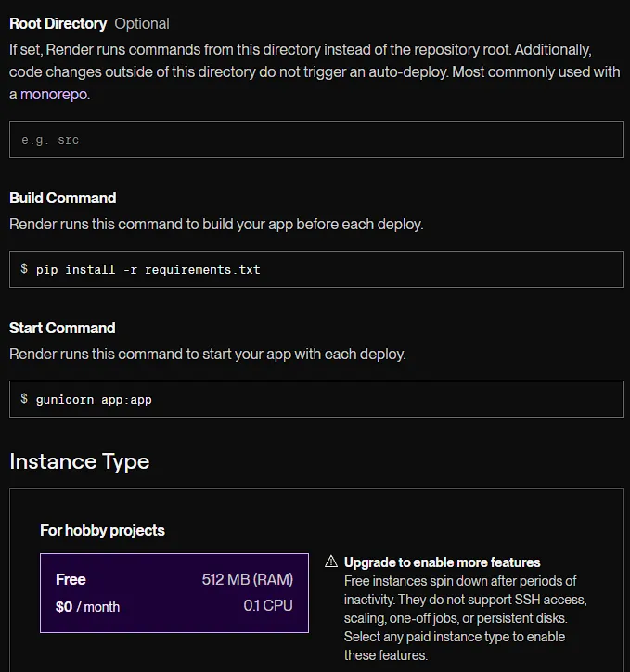
Task: Click the Instance Type section heading
Action: pos(79,461)
